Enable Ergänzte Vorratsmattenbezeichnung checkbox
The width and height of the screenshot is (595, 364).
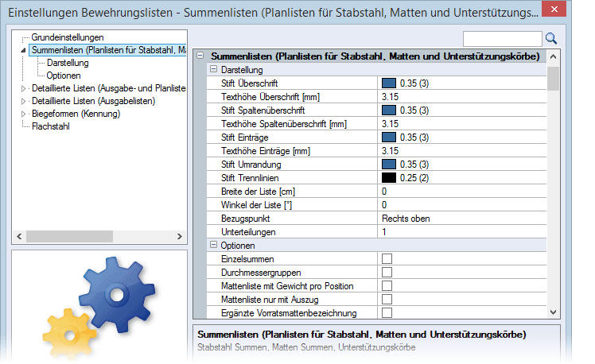(387, 313)
